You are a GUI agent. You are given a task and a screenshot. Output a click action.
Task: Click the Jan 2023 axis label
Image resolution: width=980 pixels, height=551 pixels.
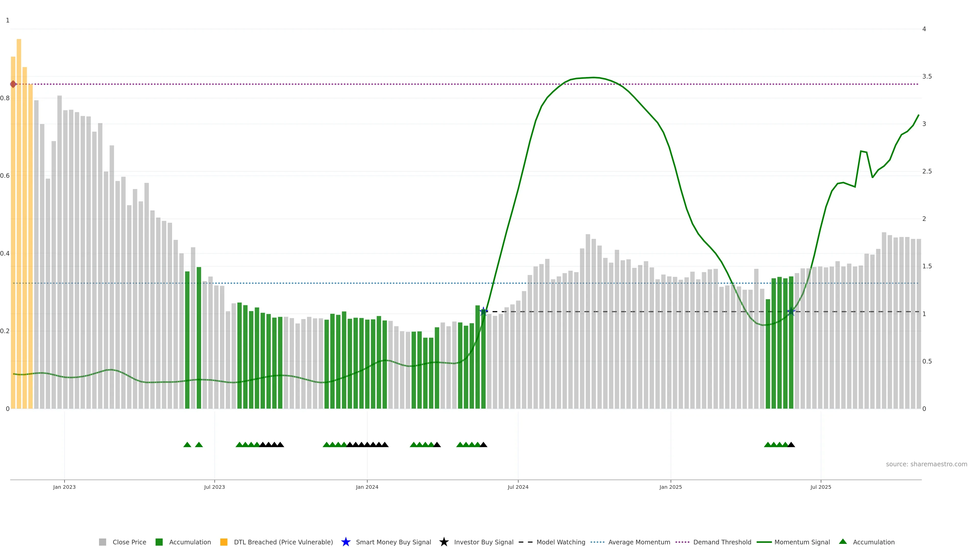(64, 487)
